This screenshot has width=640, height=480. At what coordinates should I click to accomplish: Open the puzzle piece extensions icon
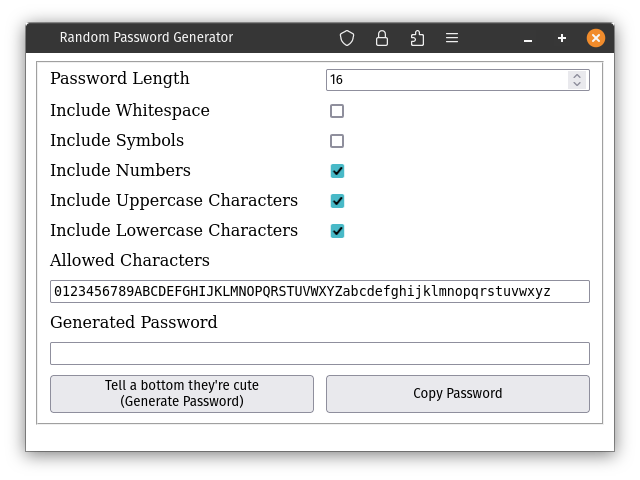pos(417,38)
